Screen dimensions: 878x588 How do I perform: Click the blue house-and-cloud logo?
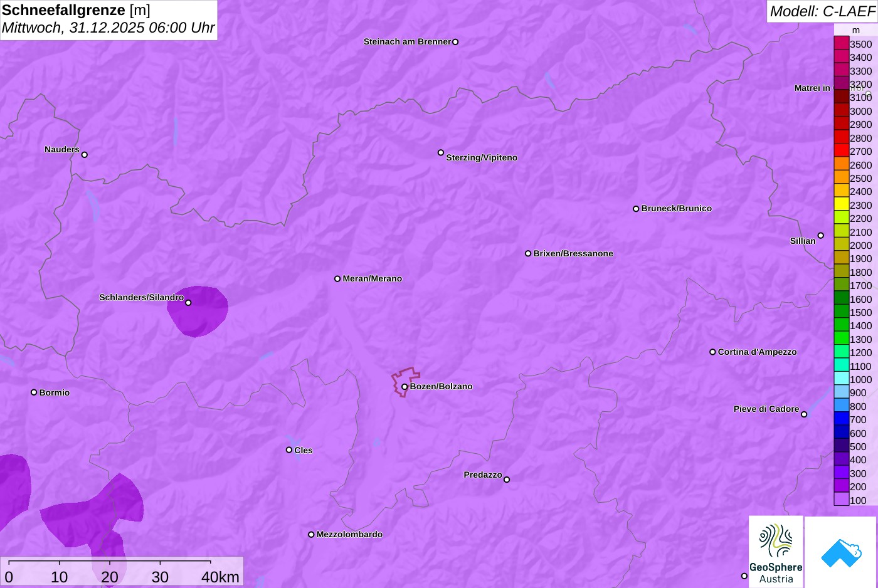[x=840, y=552]
